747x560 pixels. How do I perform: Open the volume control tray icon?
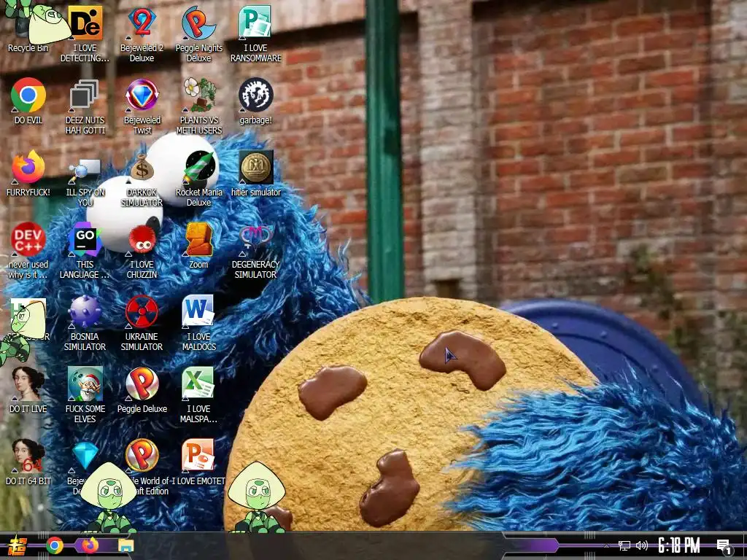[x=642, y=545]
